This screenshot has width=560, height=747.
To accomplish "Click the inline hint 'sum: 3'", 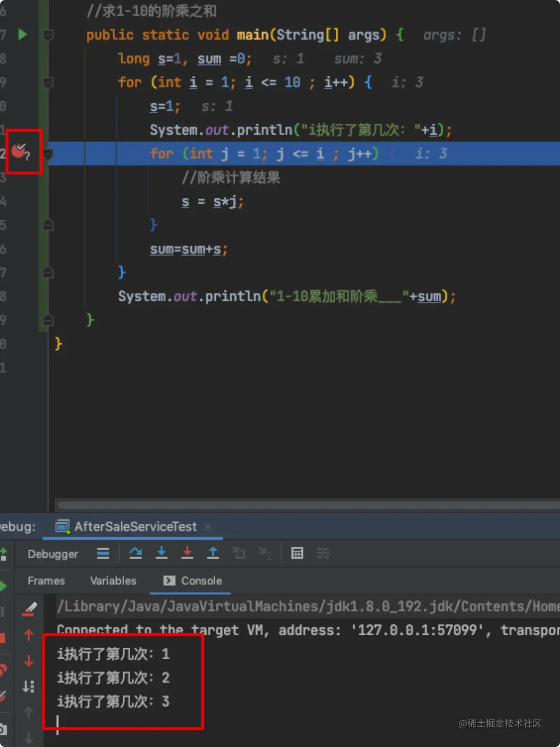I will pyautogui.click(x=358, y=59).
